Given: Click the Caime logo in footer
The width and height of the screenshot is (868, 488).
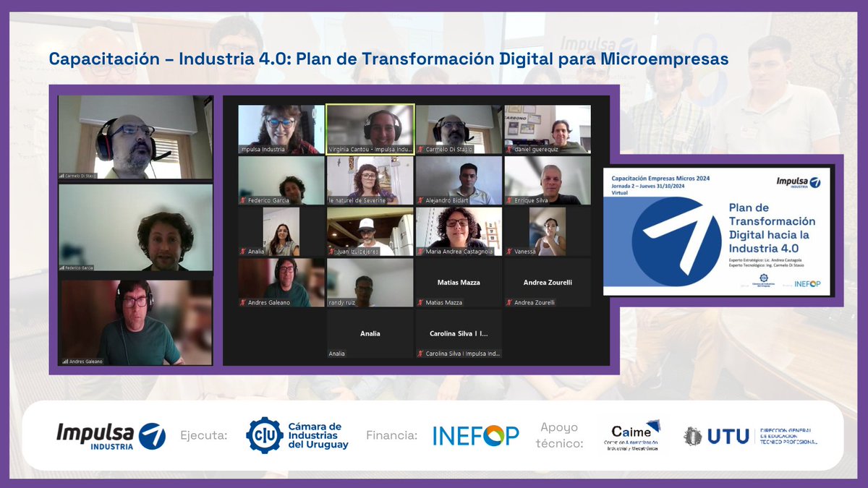Looking at the screenshot, I should (x=634, y=435).
